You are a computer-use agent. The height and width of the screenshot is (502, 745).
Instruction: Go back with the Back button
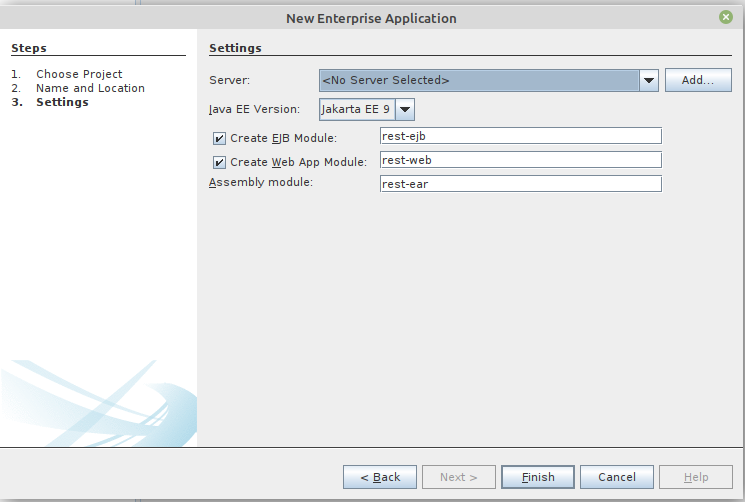point(379,477)
